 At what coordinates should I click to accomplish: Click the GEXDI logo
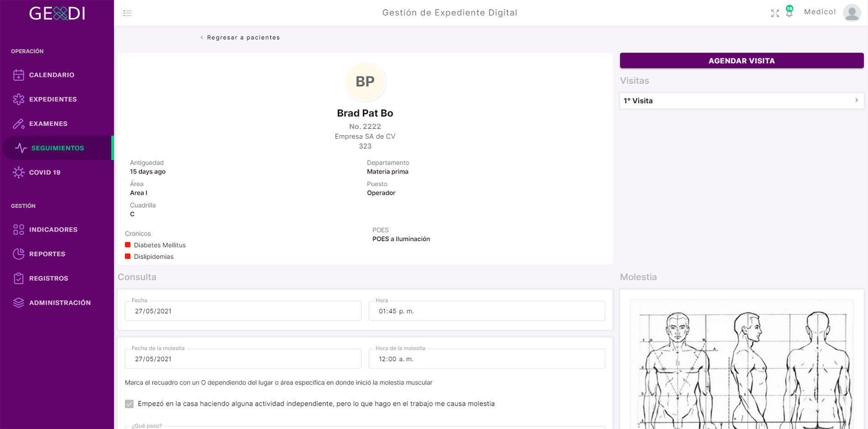coord(57,13)
